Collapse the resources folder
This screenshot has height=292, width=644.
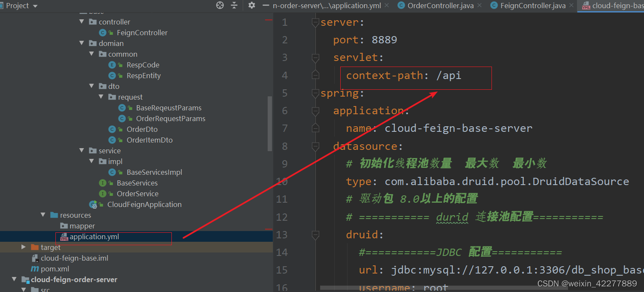(43, 215)
